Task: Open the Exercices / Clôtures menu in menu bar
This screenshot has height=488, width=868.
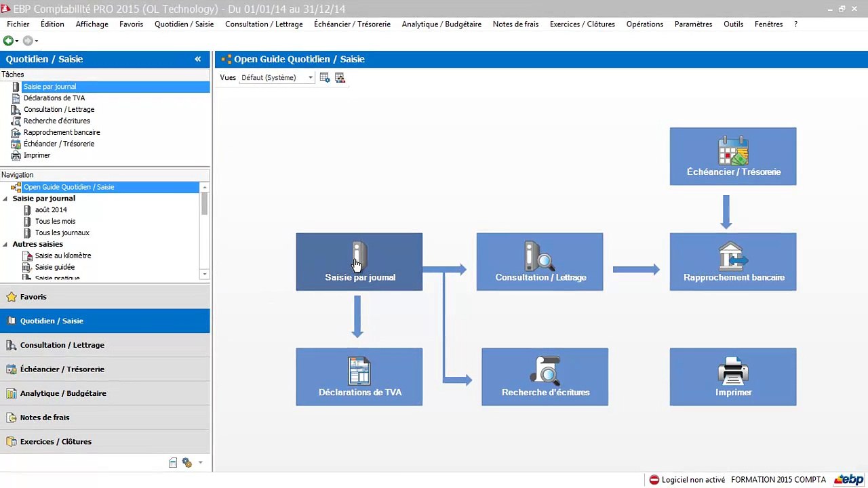Action: (x=583, y=24)
